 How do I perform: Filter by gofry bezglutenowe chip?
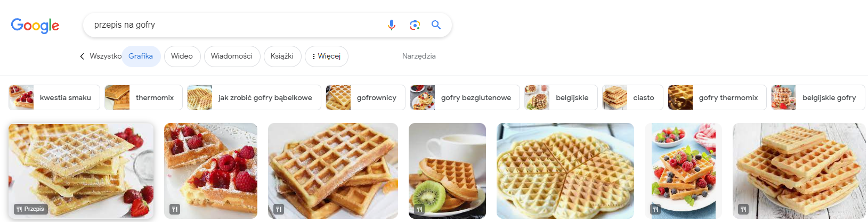pyautogui.click(x=464, y=97)
